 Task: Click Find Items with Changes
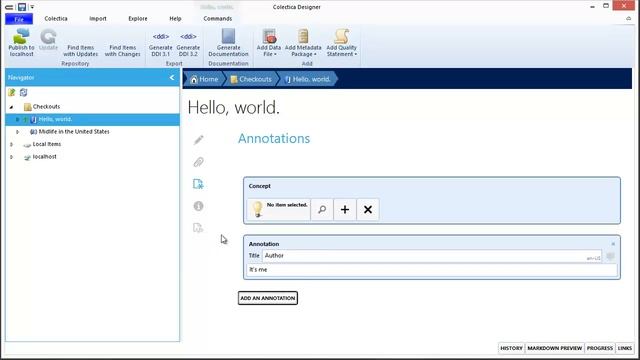(x=122, y=51)
